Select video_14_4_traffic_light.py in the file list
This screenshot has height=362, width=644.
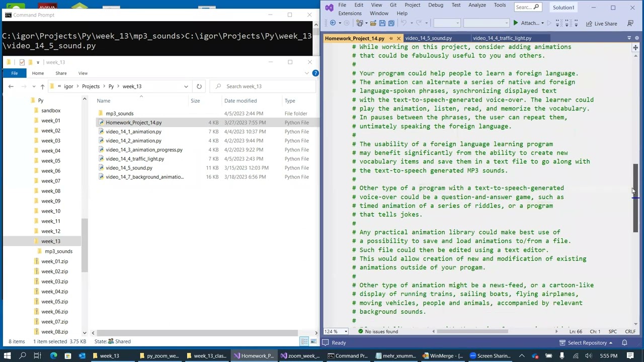click(x=135, y=159)
